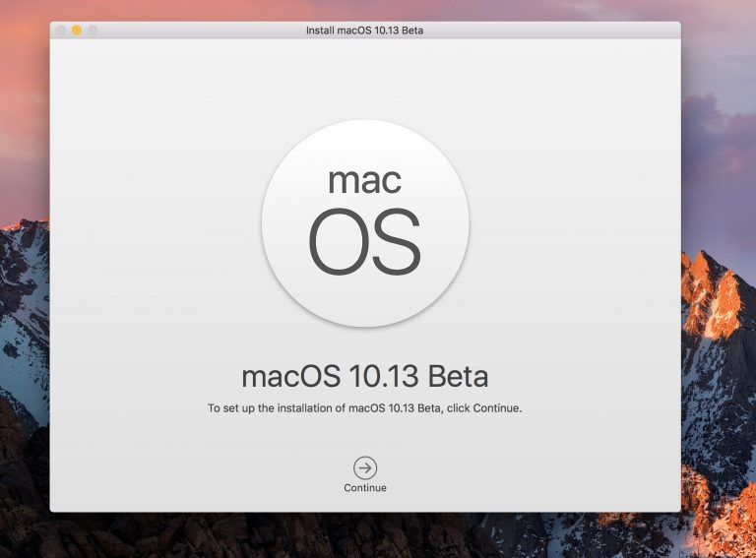756x558 pixels.
Task: Click the disabled close button in title bar
Action: point(61,30)
